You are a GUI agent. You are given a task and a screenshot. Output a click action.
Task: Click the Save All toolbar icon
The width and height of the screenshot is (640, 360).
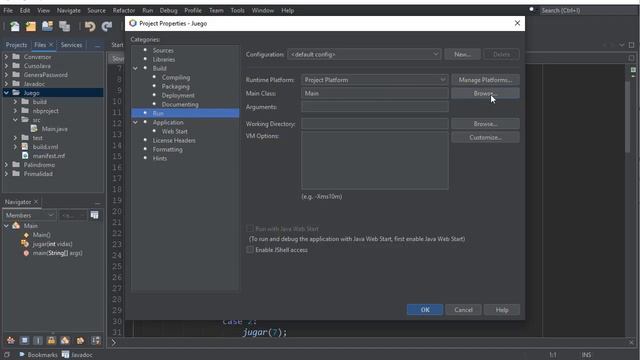pyautogui.click(x=64, y=27)
